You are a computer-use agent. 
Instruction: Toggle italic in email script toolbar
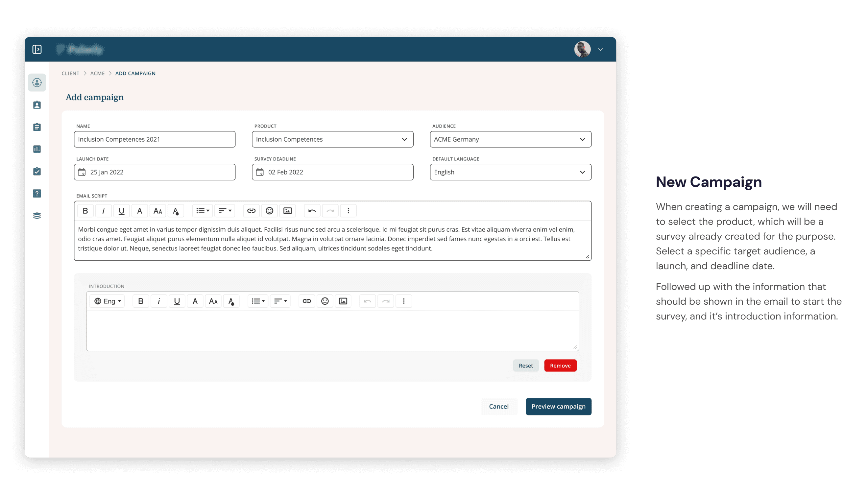point(103,211)
